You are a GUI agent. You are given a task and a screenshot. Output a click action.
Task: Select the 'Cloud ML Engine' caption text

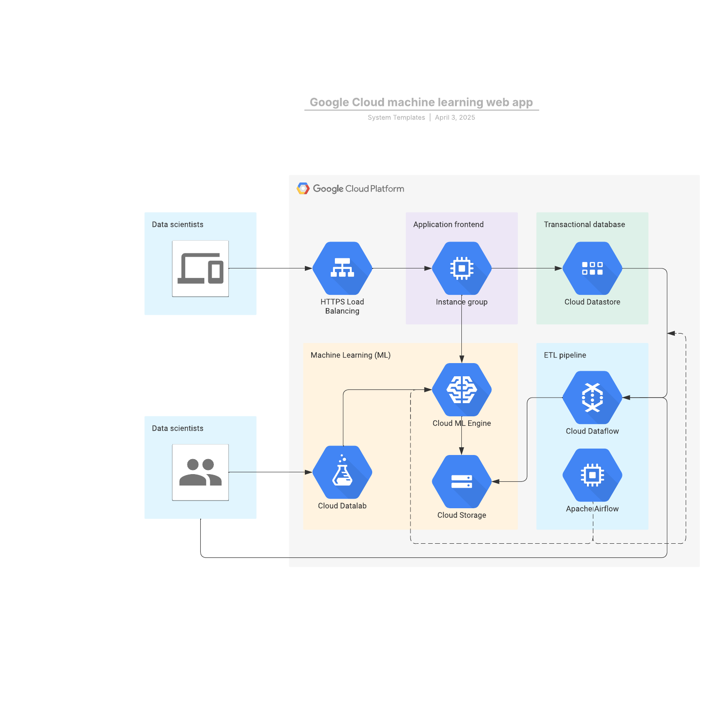click(x=462, y=423)
